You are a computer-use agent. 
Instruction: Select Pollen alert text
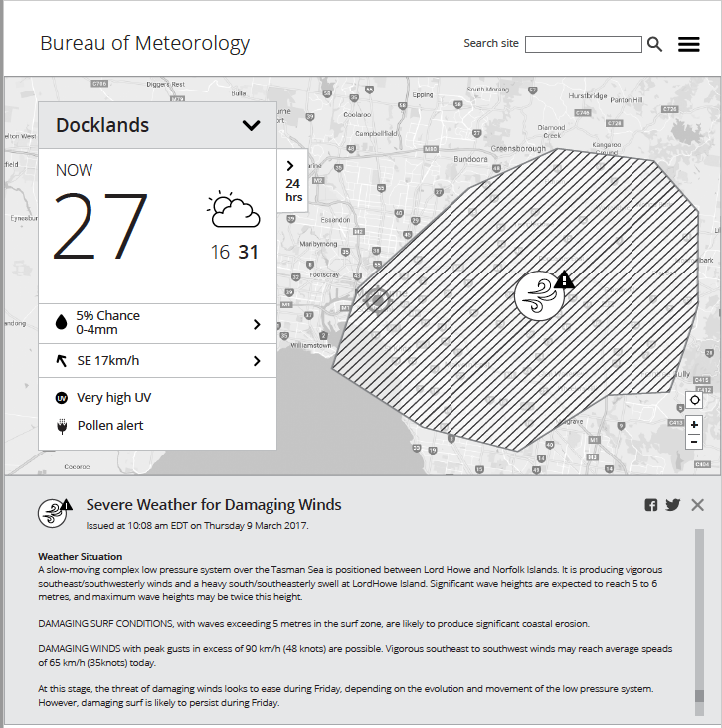coord(110,425)
